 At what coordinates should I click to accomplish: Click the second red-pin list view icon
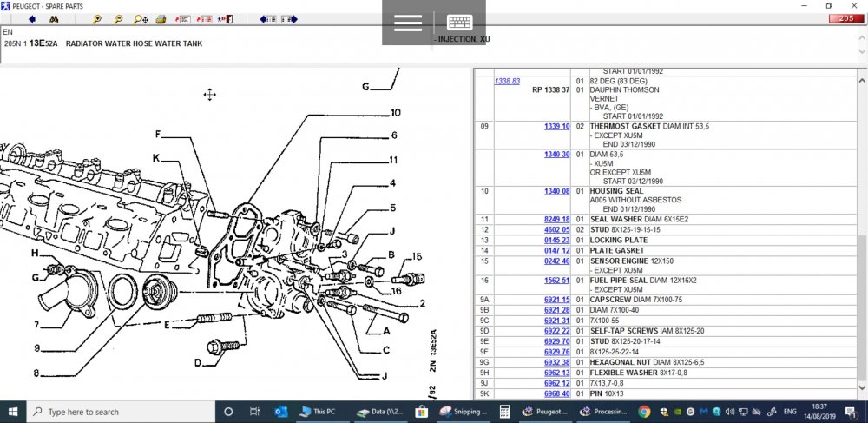[x=205, y=19]
